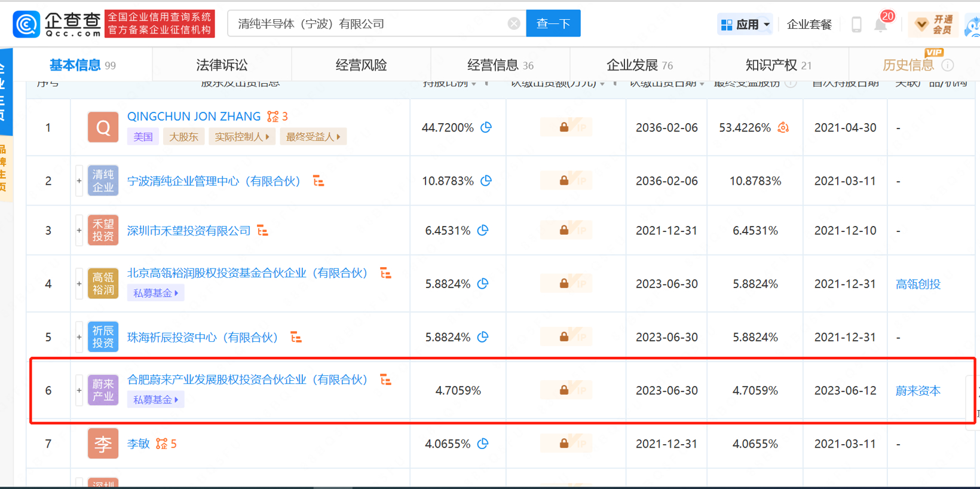The image size is (980, 489).
Task: Click pie chart icon beside 44.7200%
Action: [x=486, y=127]
